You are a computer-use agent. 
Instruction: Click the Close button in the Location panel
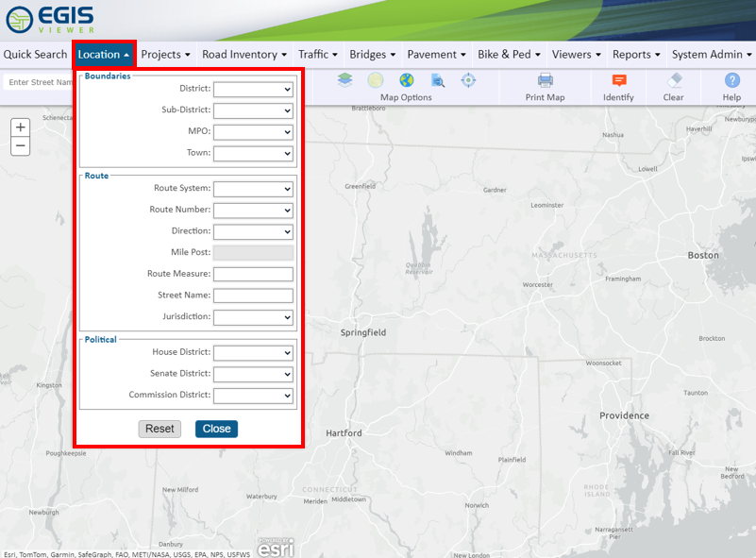(216, 429)
